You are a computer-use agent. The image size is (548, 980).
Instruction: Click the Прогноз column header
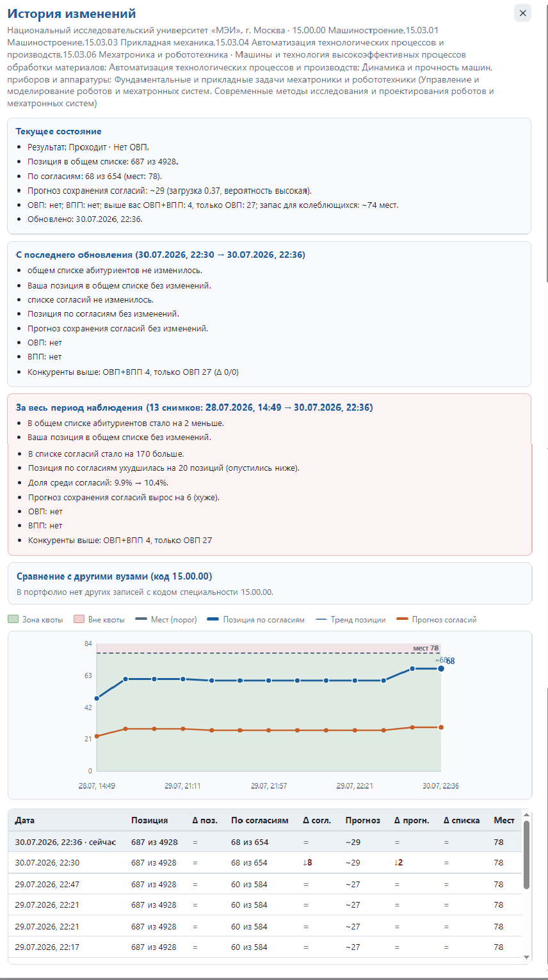click(x=363, y=820)
